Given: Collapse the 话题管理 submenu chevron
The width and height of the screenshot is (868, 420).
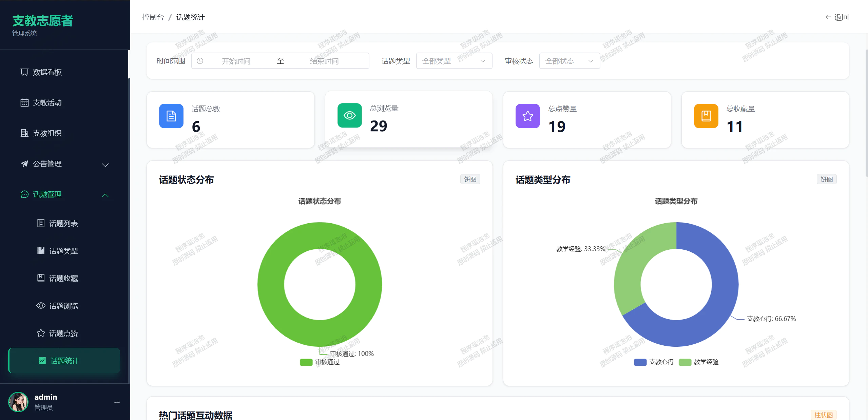Looking at the screenshot, I should [105, 195].
